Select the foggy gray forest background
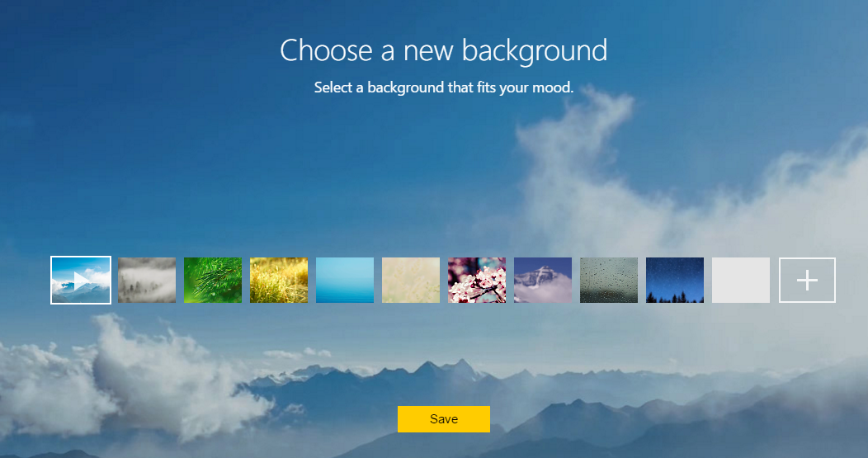Viewport: 868px width, 458px height. pyautogui.click(x=147, y=281)
